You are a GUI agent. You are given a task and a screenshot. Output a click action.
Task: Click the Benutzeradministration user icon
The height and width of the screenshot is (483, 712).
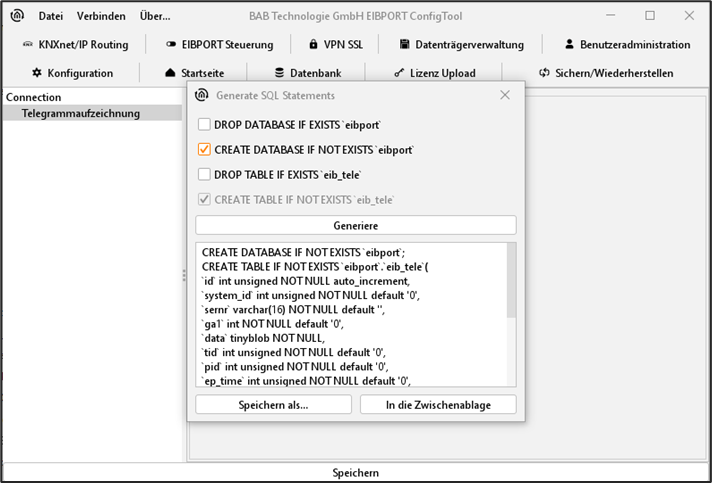point(569,44)
